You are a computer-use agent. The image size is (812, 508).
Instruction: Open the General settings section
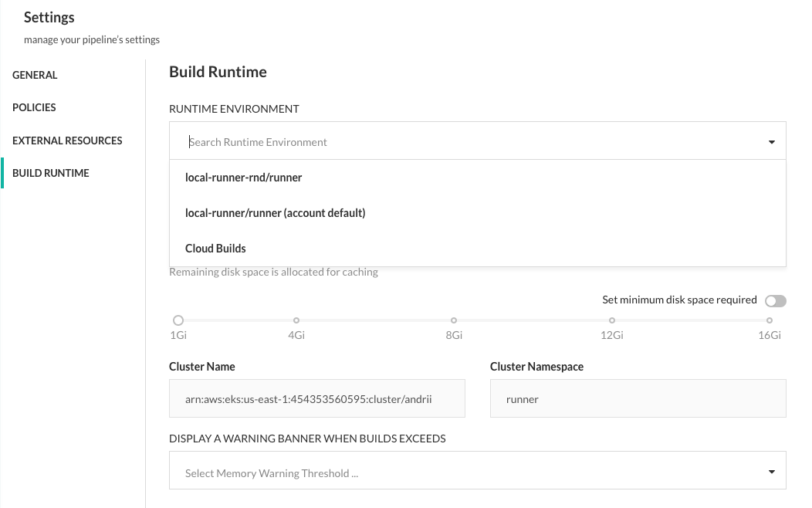(x=35, y=75)
